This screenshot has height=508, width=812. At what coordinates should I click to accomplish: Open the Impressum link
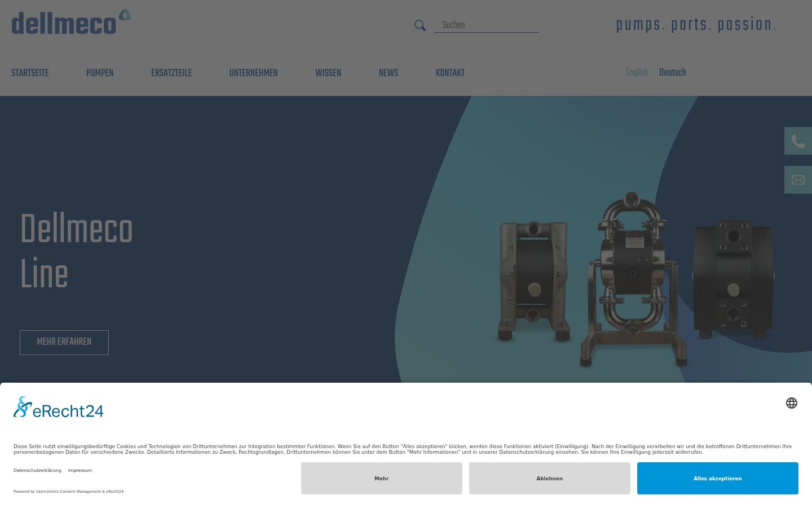(x=80, y=470)
